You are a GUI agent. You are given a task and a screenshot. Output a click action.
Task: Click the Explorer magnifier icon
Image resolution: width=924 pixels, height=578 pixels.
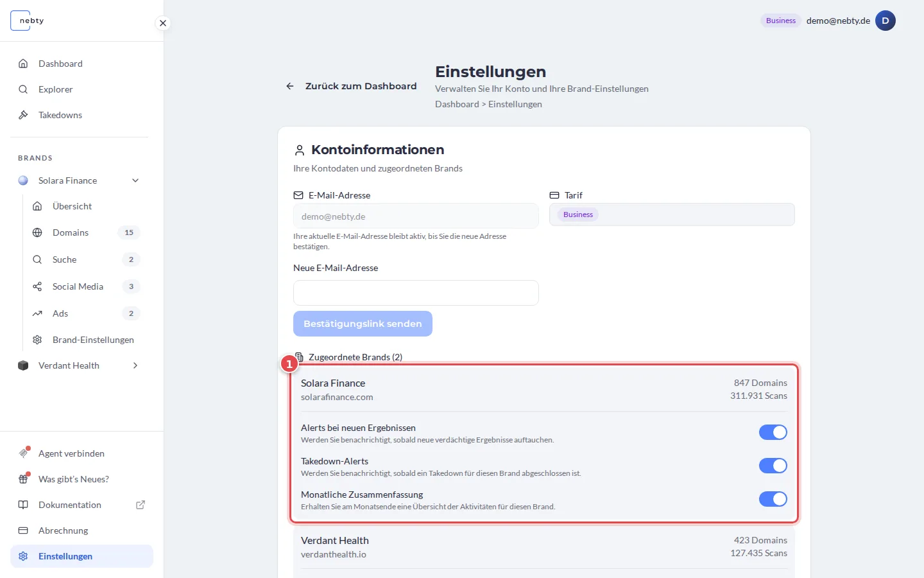[x=23, y=89]
